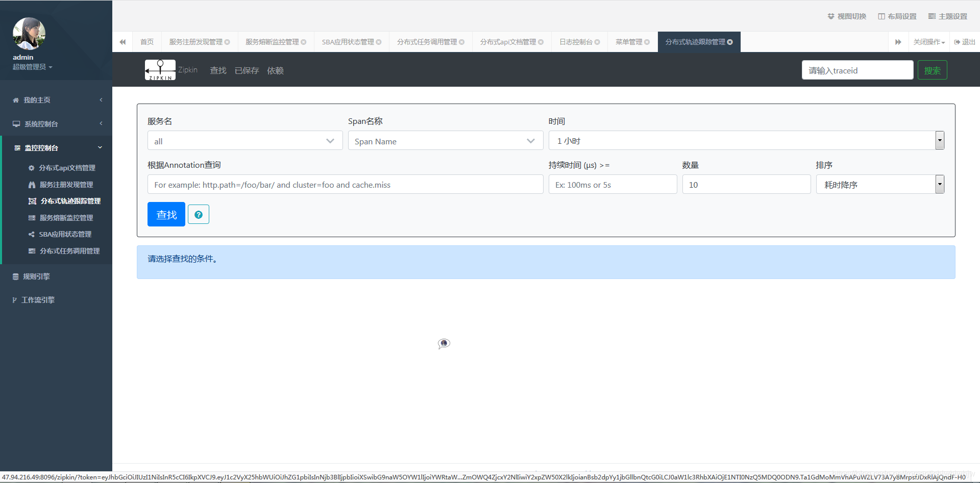980x483 pixels.
Task: Click the gear icon beside 分布式api文档管理
Action: pos(32,168)
